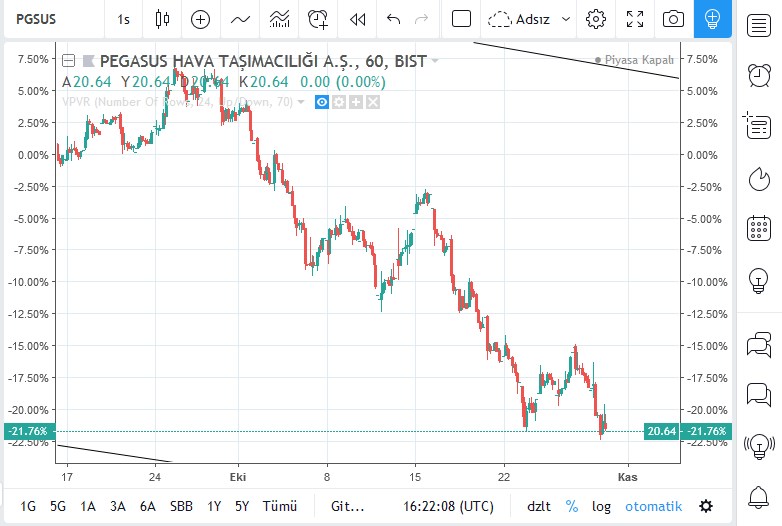Select the Tümü time range

pos(280,507)
